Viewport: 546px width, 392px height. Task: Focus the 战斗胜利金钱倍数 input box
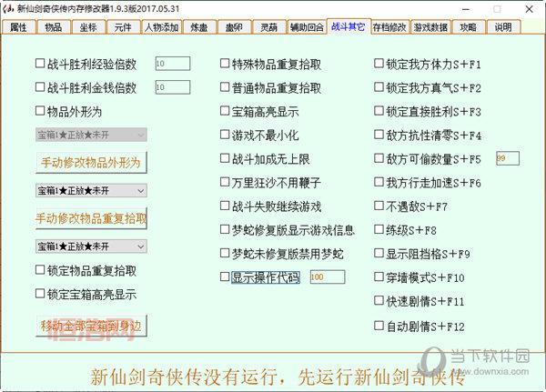coord(172,87)
